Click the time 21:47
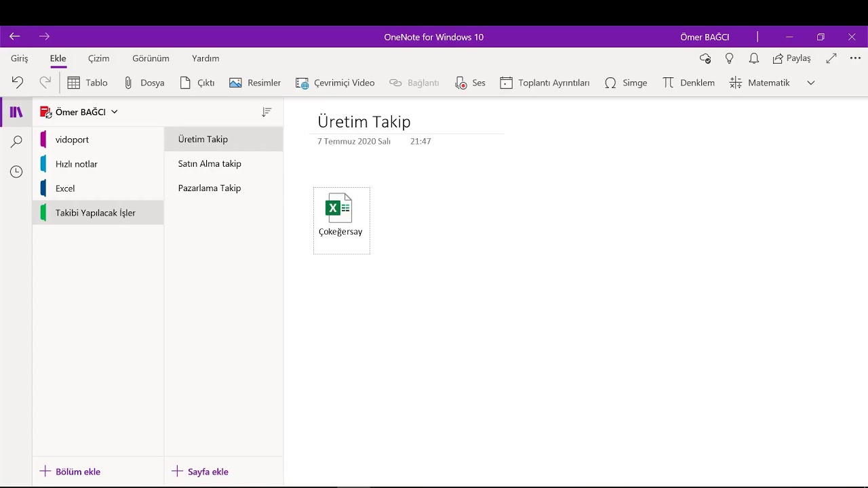Image resolution: width=868 pixels, height=488 pixels. 420,142
